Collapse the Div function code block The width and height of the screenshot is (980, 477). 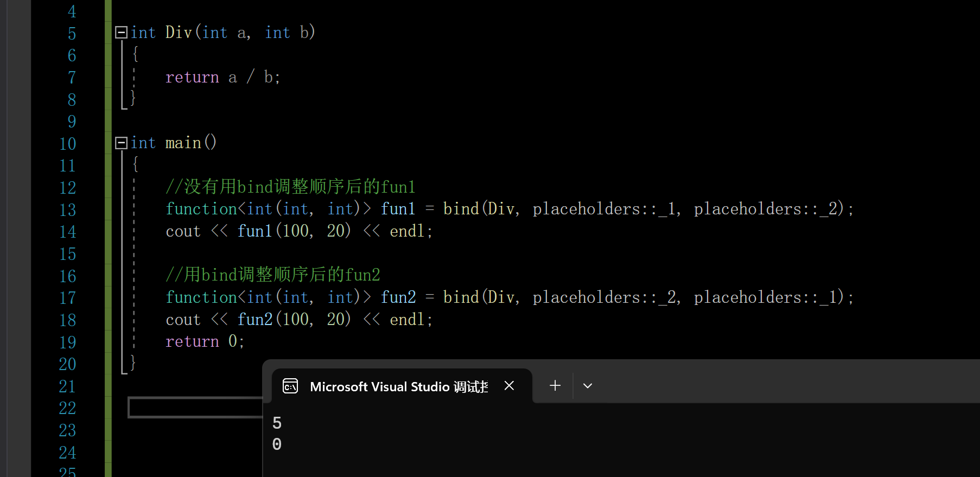pyautogui.click(x=121, y=33)
